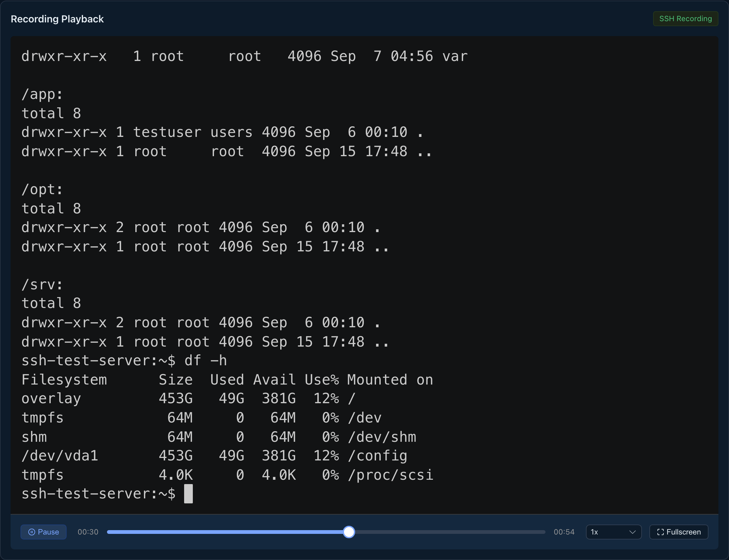The image size is (729, 560).
Task: Click the 'Mounted on' column header
Action: point(390,380)
